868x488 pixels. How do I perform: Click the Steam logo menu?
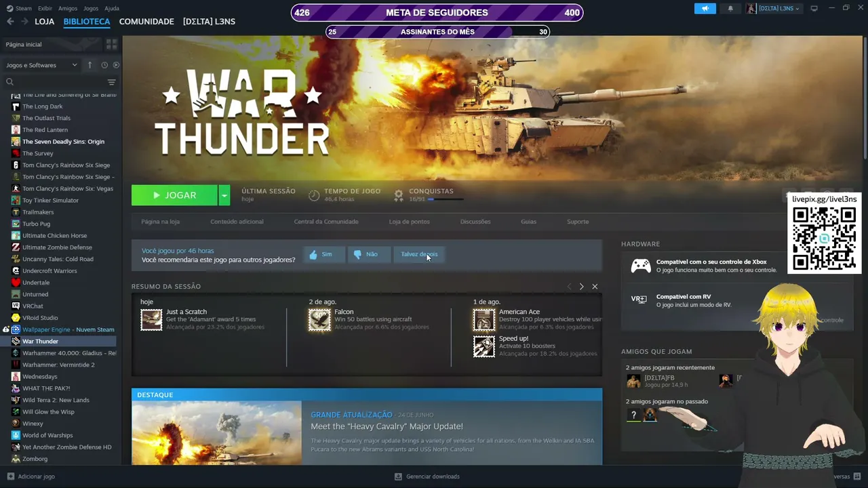coord(20,8)
